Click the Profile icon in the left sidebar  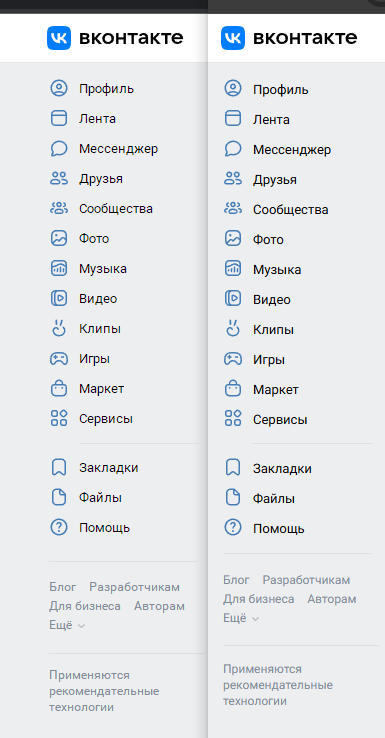point(59,88)
